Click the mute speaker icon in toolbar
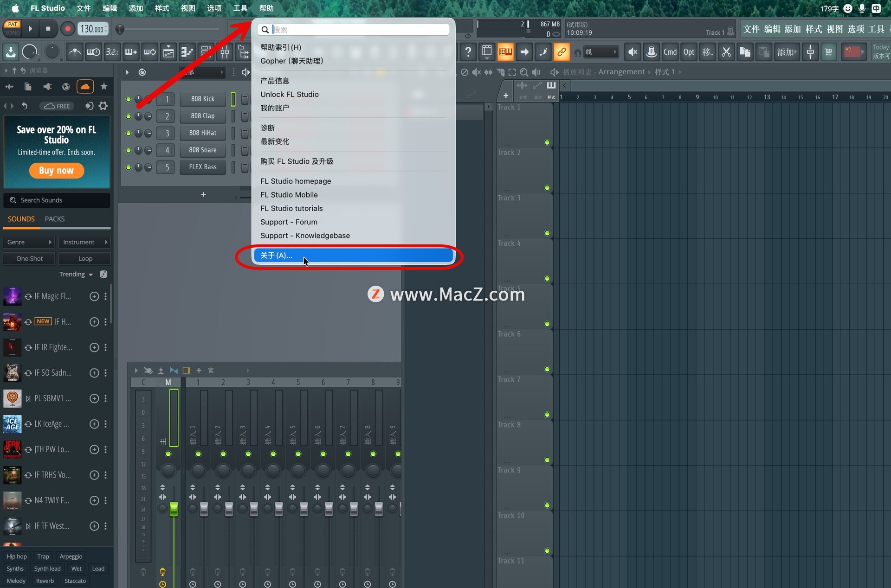891x588 pixels. pos(632,52)
